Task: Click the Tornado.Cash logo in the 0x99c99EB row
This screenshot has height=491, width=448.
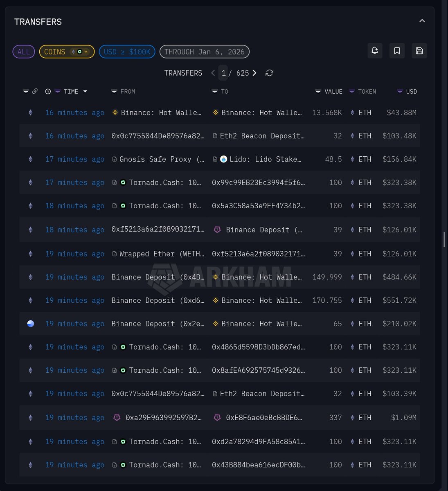Action: [x=123, y=182]
